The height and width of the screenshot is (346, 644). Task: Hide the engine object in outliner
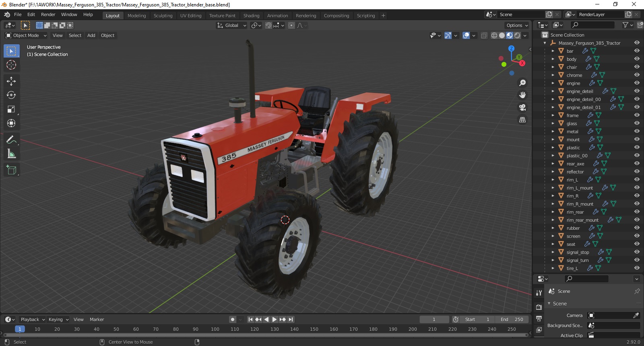click(637, 83)
